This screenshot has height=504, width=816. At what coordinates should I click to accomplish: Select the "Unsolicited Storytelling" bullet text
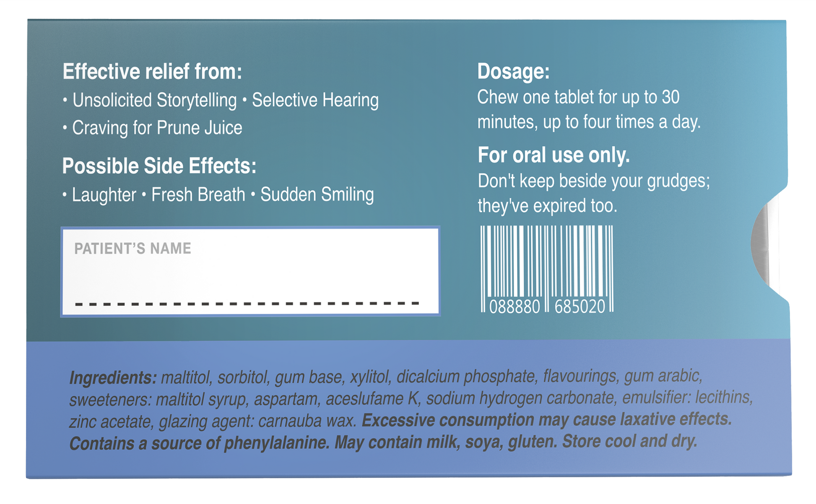coord(154,101)
